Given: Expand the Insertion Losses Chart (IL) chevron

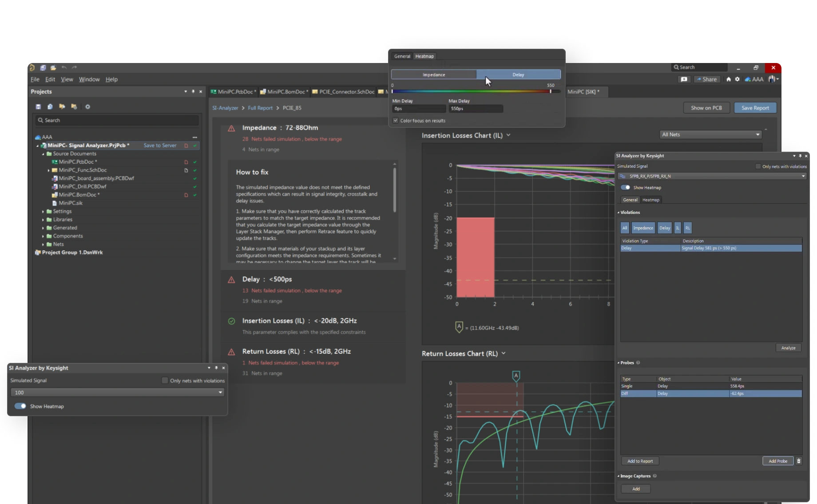Looking at the screenshot, I should [508, 135].
